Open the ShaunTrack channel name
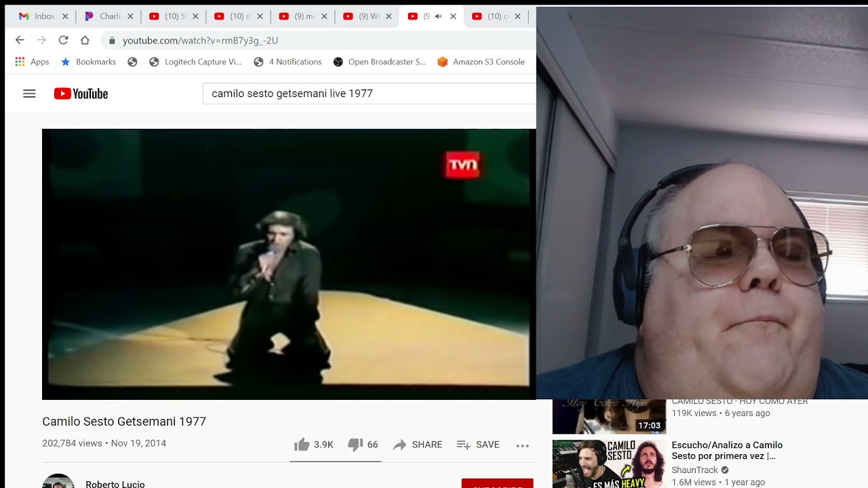Image resolution: width=868 pixels, height=488 pixels. [x=694, y=470]
